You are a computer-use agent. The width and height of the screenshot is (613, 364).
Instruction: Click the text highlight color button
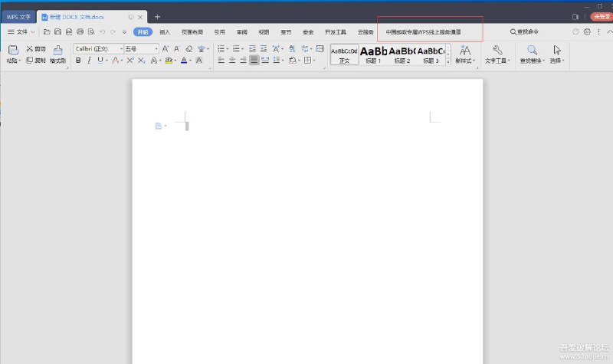[x=169, y=60]
